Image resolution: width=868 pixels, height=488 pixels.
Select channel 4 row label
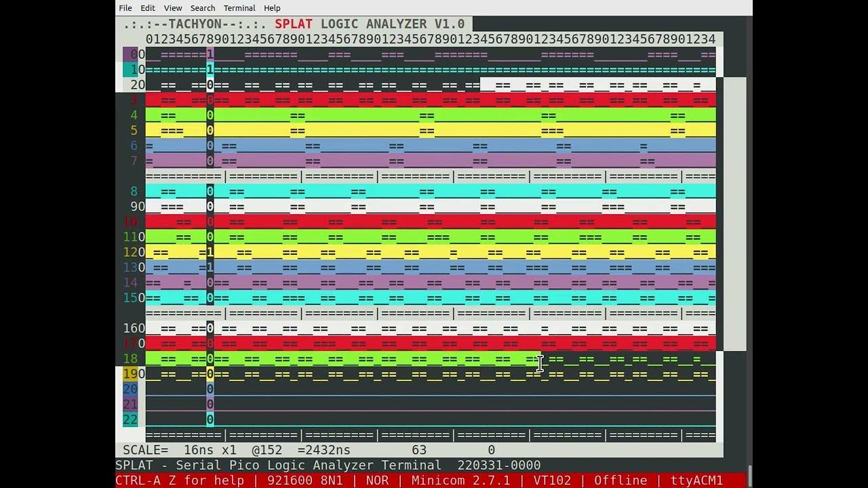click(134, 115)
